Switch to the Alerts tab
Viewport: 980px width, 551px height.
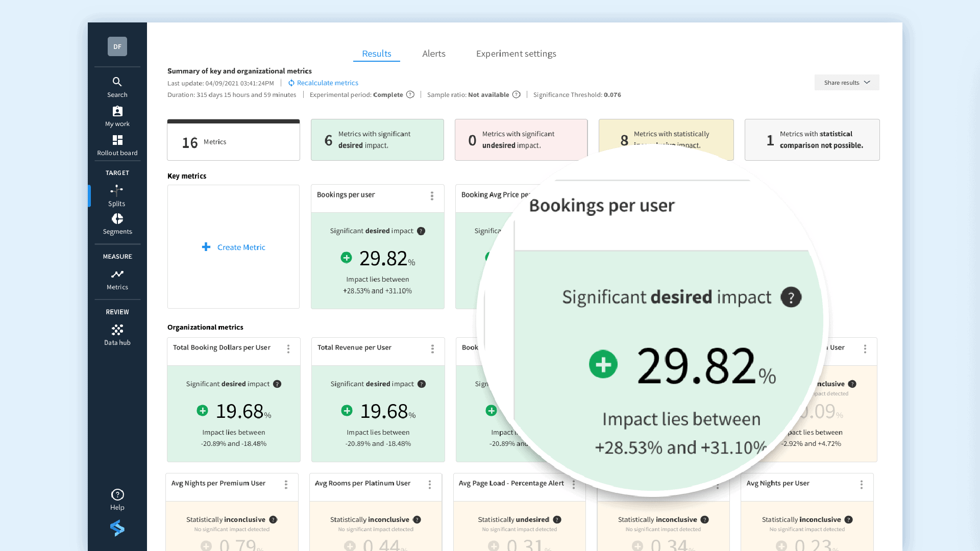pyautogui.click(x=433, y=54)
